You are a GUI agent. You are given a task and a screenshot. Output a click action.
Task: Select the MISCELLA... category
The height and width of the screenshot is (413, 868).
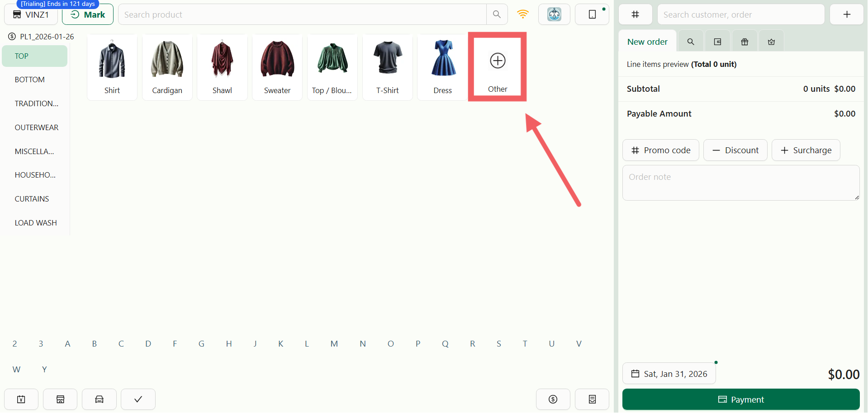point(35,151)
